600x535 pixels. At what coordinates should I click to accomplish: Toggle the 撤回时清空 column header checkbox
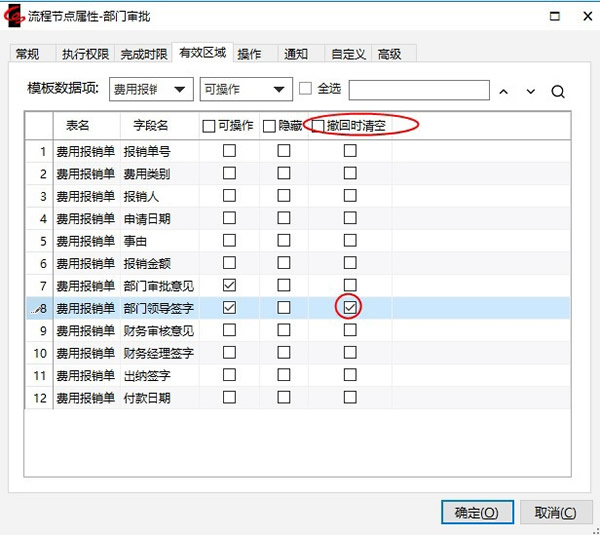[318, 126]
